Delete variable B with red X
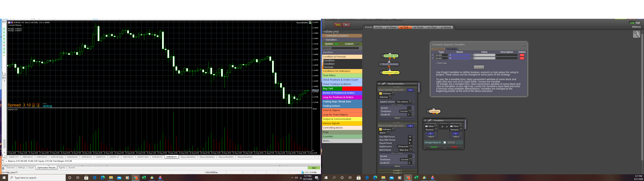The height and width of the screenshot is (181, 644). tap(522, 58)
